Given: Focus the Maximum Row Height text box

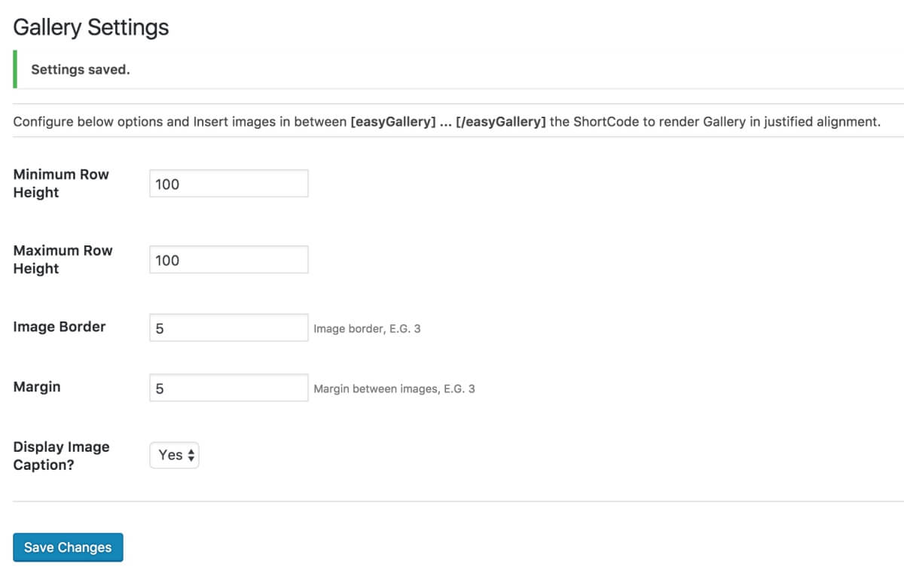Looking at the screenshot, I should pos(229,260).
